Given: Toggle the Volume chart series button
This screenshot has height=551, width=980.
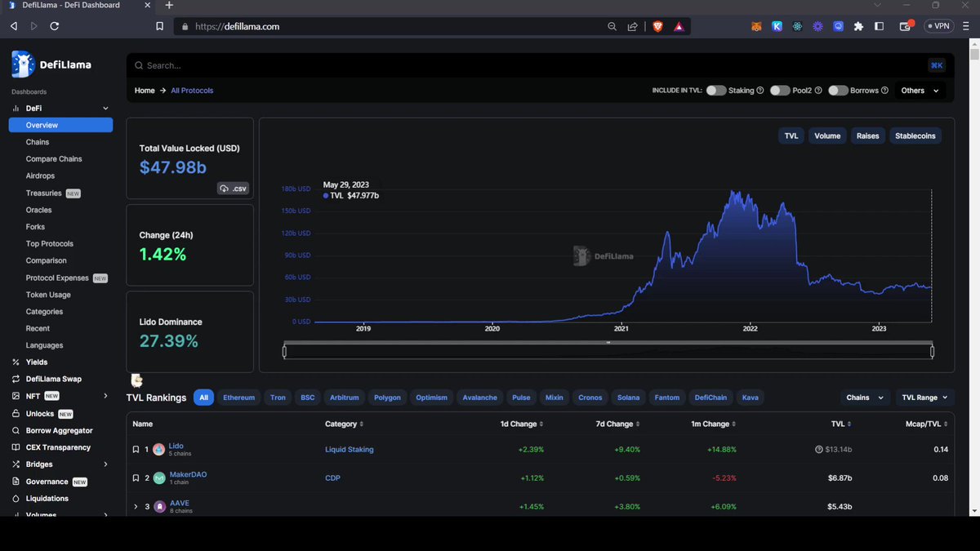Looking at the screenshot, I should [x=827, y=136].
